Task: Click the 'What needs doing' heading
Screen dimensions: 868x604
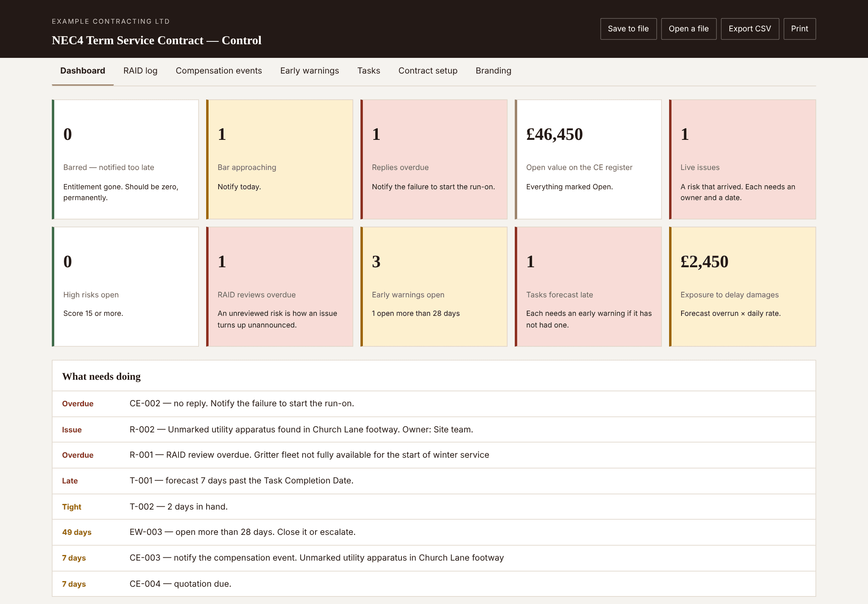Action: pos(102,377)
